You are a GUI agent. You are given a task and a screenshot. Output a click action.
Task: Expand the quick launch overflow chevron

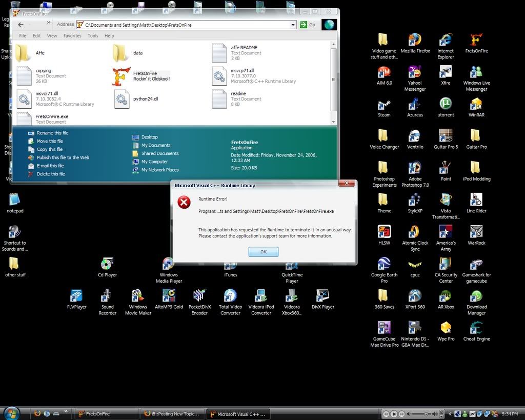66,411
